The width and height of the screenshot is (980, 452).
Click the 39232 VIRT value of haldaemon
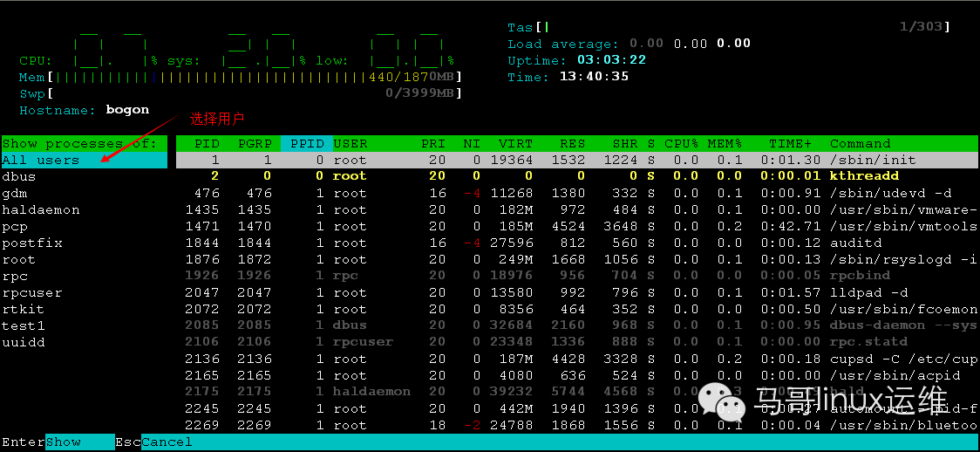click(512, 392)
